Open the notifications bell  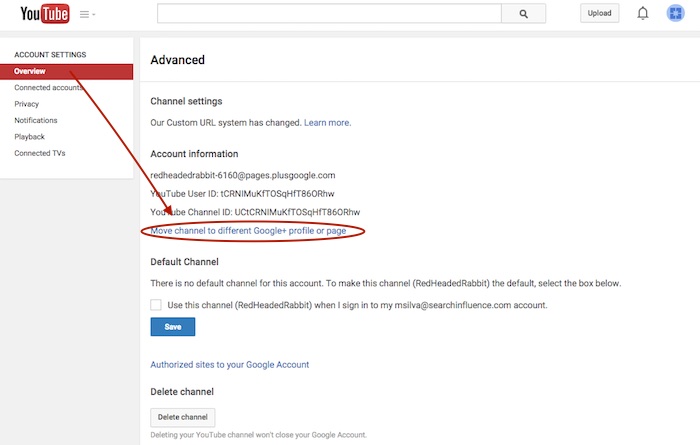coord(643,14)
